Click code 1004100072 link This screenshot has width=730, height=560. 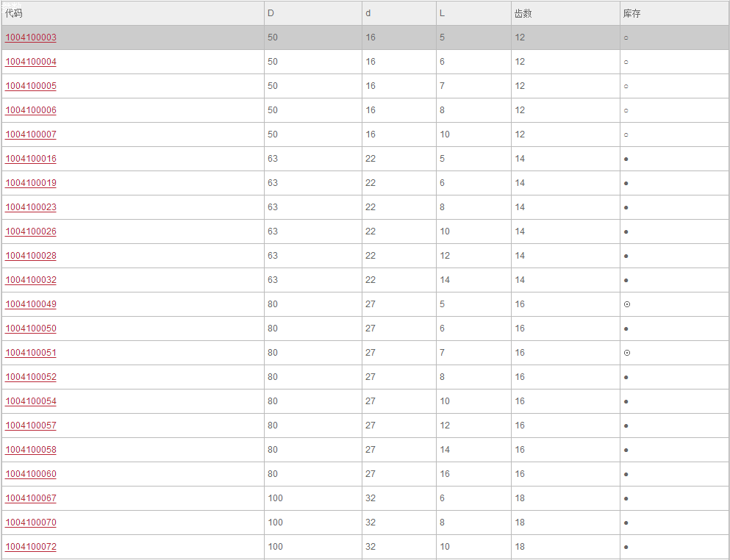point(31,546)
